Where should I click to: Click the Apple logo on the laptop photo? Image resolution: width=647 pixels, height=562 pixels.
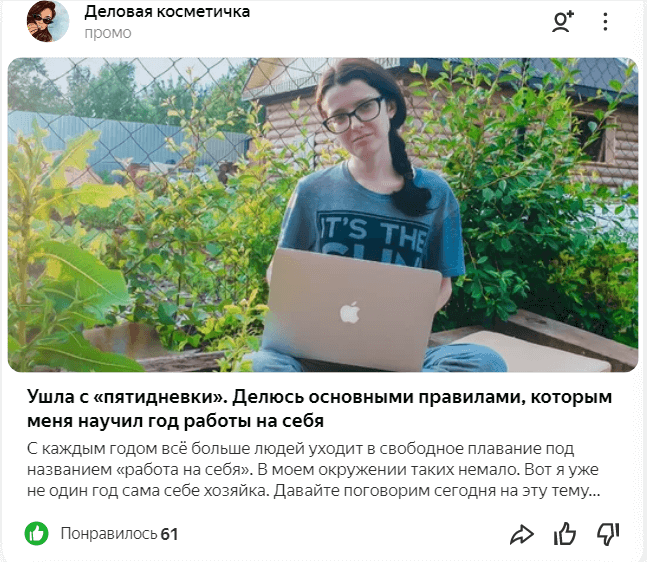[x=349, y=312]
